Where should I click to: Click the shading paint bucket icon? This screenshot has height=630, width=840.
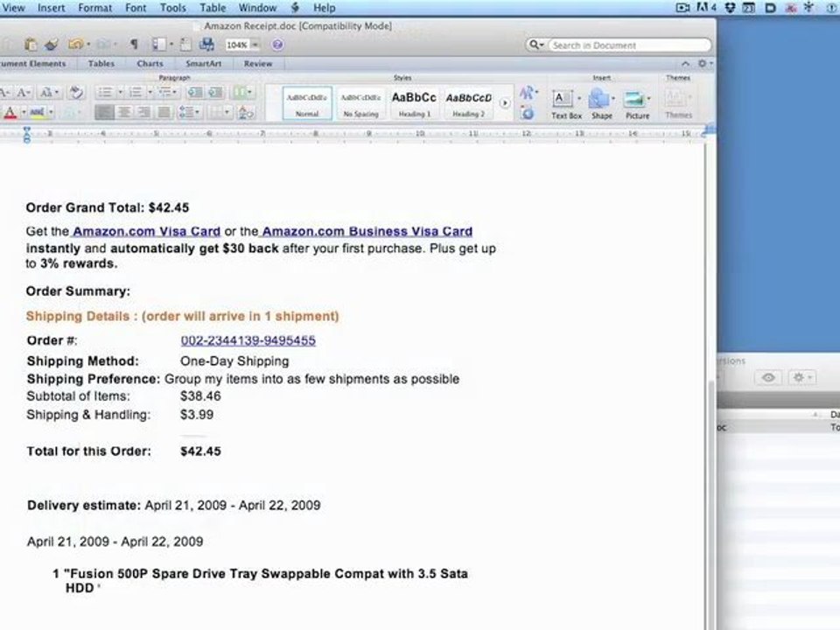click(247, 112)
